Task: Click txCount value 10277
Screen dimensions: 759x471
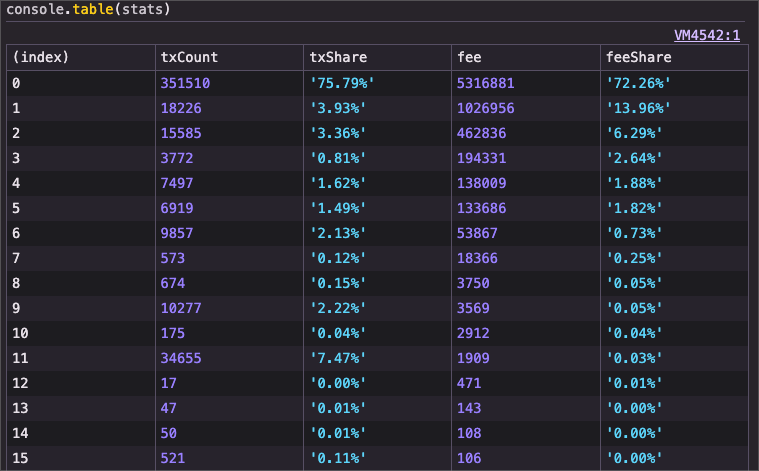Action: click(181, 308)
